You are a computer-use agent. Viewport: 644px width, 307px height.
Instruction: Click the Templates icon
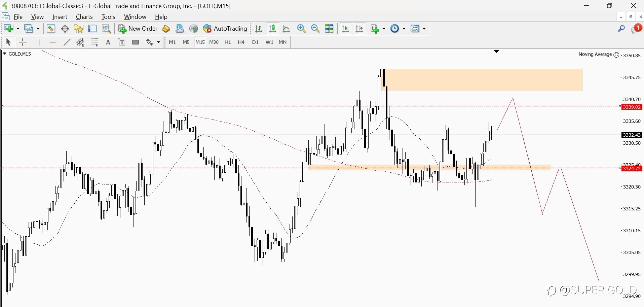click(x=415, y=29)
